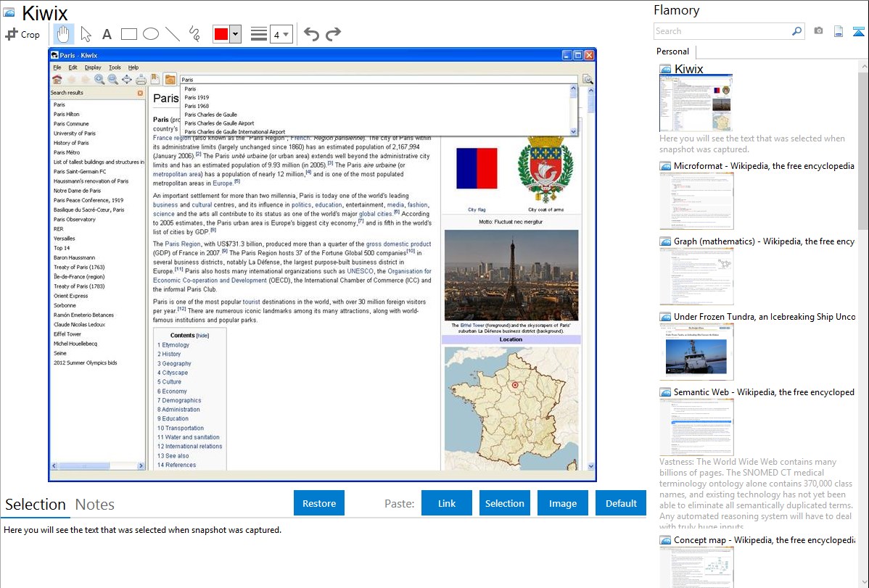Click the zoom-in magnifier in the Kiwix window

99,80
